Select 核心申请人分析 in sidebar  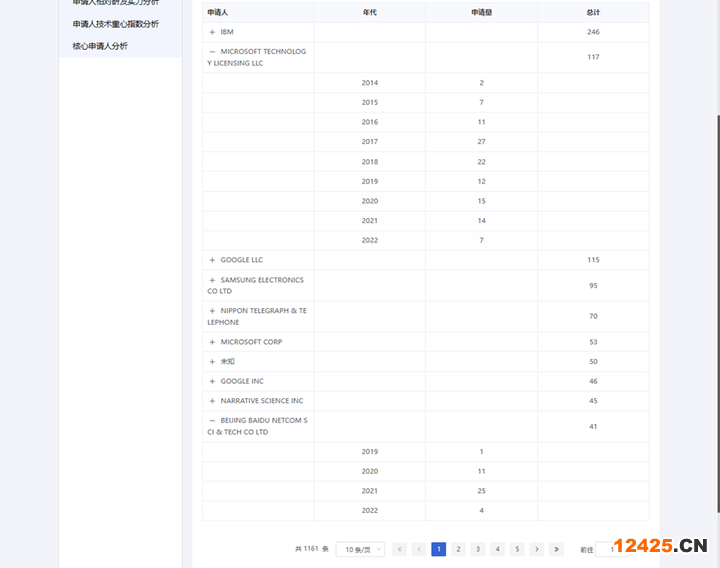[x=100, y=46]
